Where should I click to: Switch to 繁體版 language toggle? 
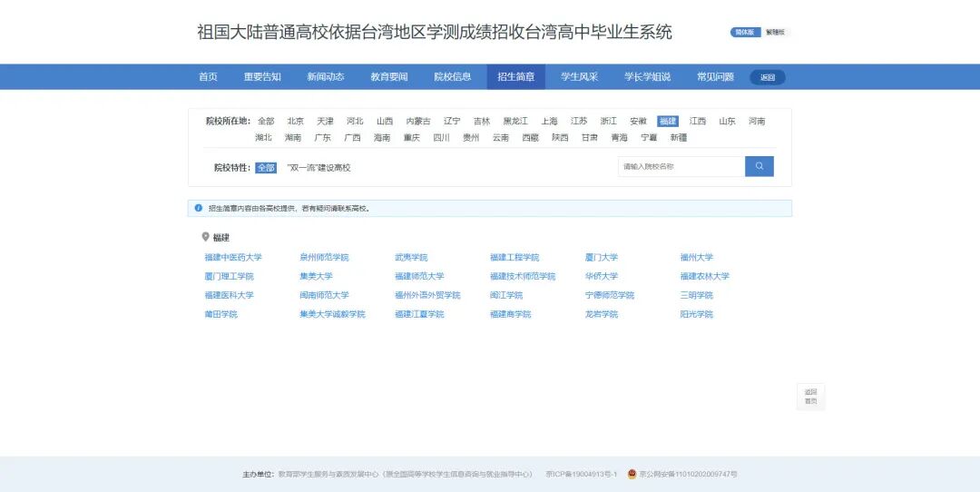775,33
